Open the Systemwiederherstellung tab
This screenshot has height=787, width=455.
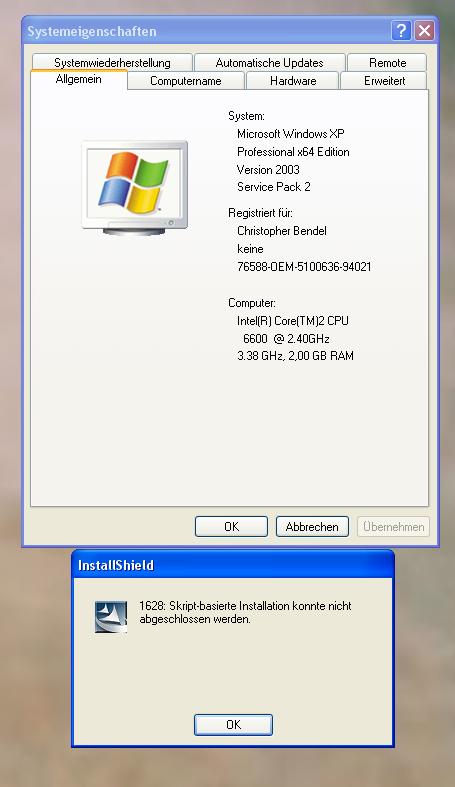coord(112,62)
